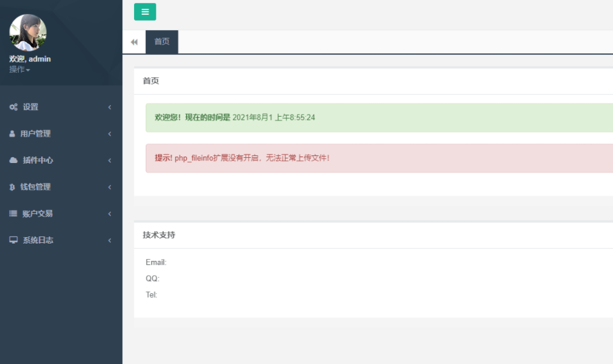Expand the 用户管理 menu chevron

110,134
